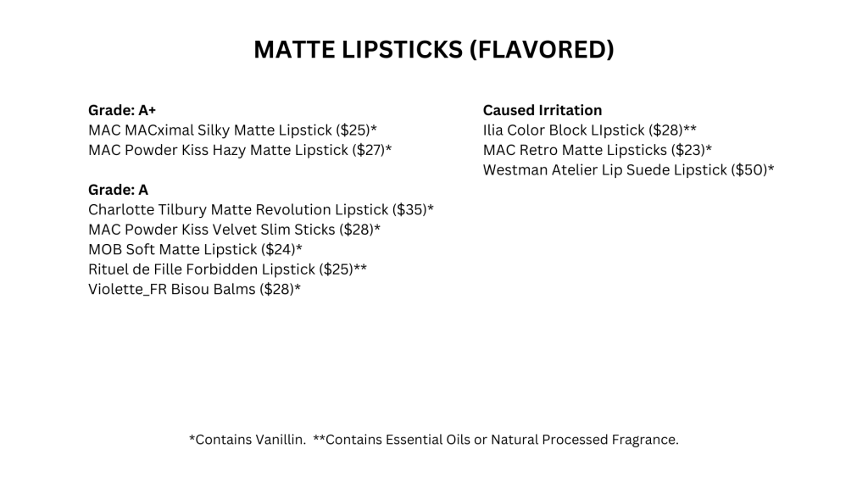This screenshot has height=488, width=868.
Task: Click the "Grade: A" heading
Action: point(119,190)
